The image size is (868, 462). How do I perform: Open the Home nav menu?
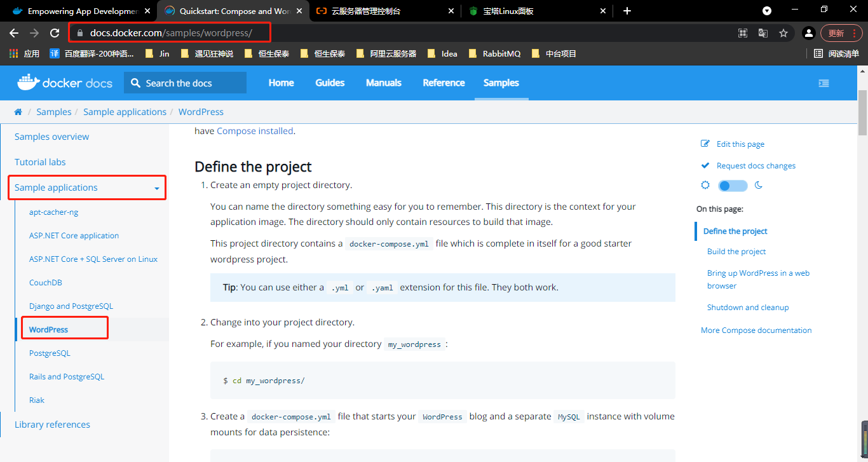(x=281, y=83)
